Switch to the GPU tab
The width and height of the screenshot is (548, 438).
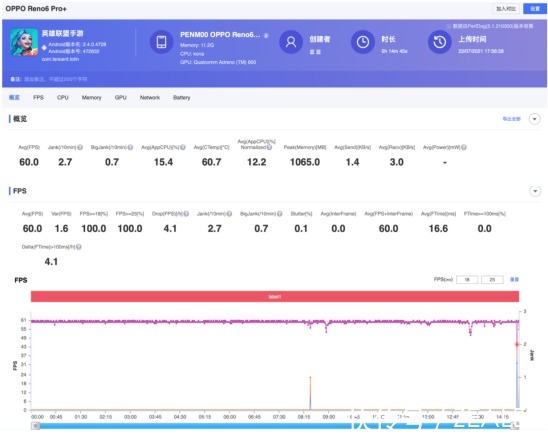coord(121,98)
